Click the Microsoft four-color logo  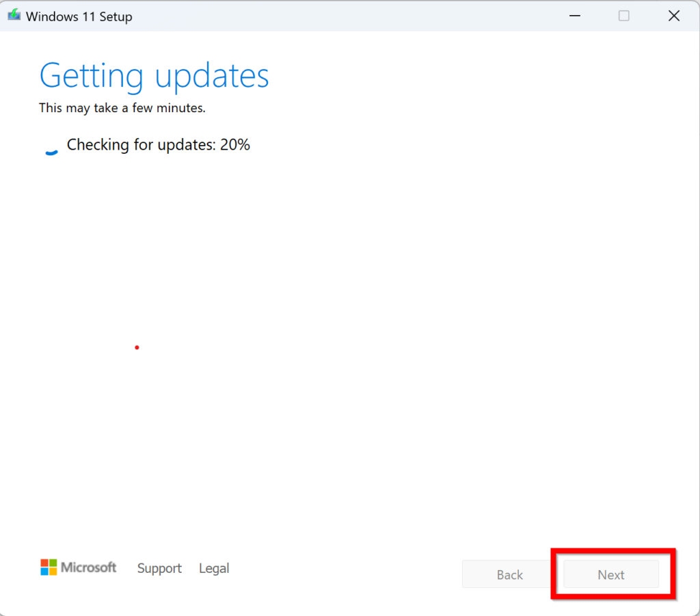pos(49,567)
